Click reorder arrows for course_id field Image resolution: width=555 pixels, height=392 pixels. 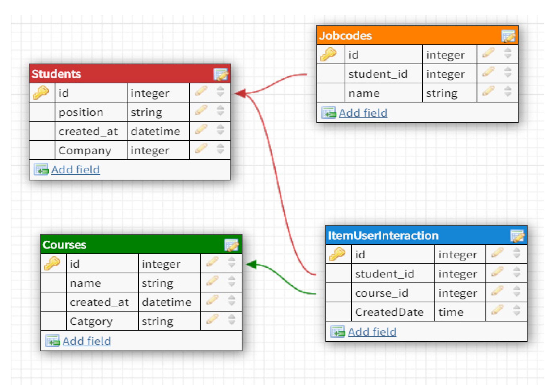point(517,291)
